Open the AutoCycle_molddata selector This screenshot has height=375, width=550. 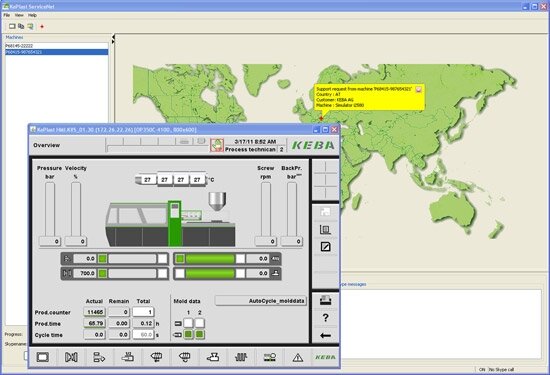(x=260, y=301)
